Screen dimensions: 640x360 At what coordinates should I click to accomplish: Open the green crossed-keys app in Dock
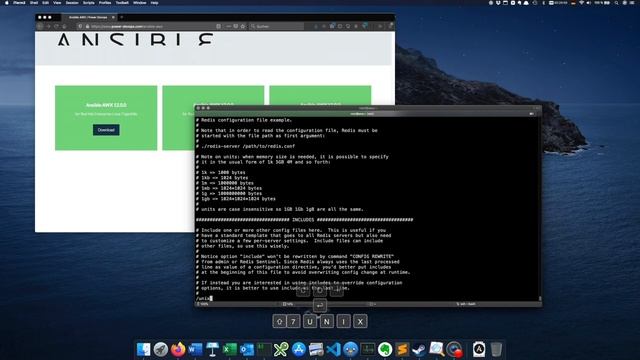pos(281,349)
